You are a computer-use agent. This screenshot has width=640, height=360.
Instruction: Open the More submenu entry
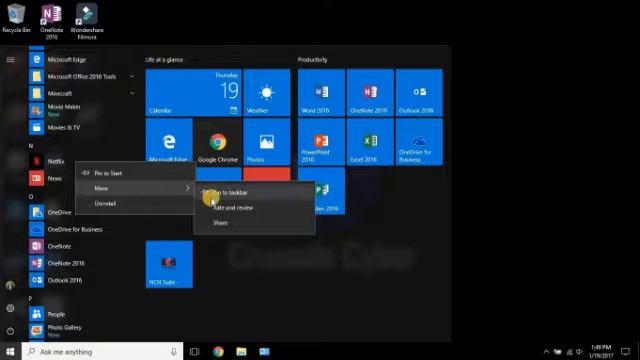[135, 188]
